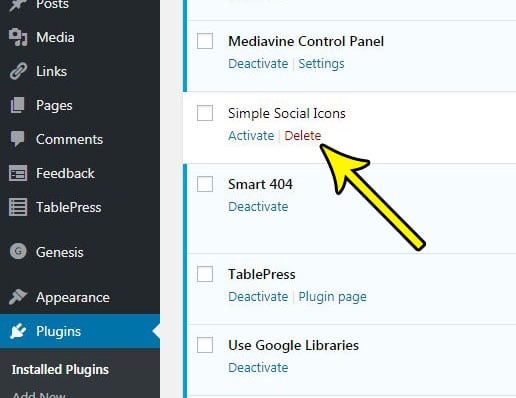The height and width of the screenshot is (398, 516).
Task: Delete the Simple Social Icons plugin
Action: (x=303, y=136)
